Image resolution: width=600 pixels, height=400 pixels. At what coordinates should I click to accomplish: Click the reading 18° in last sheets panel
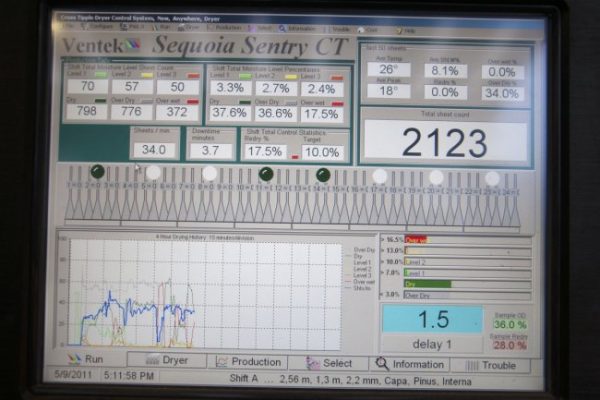pos(389,91)
